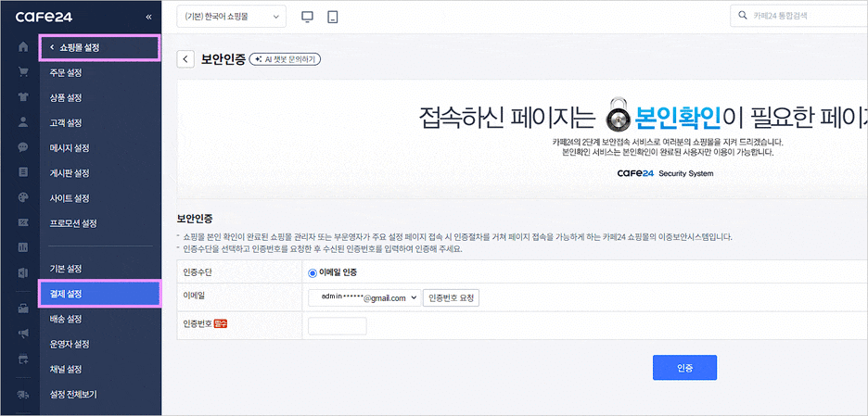Open the coupon promotion icon
Screen dimensions: 868x416
(x=23, y=222)
